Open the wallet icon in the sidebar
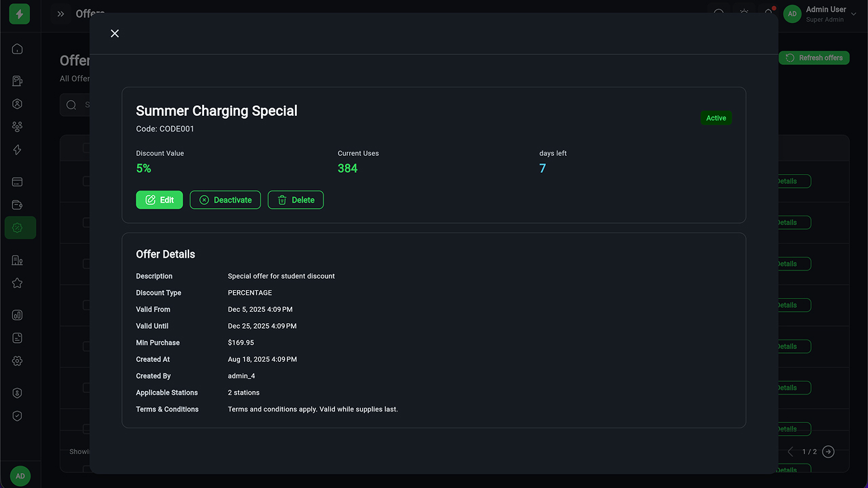868x488 pixels. (18, 205)
